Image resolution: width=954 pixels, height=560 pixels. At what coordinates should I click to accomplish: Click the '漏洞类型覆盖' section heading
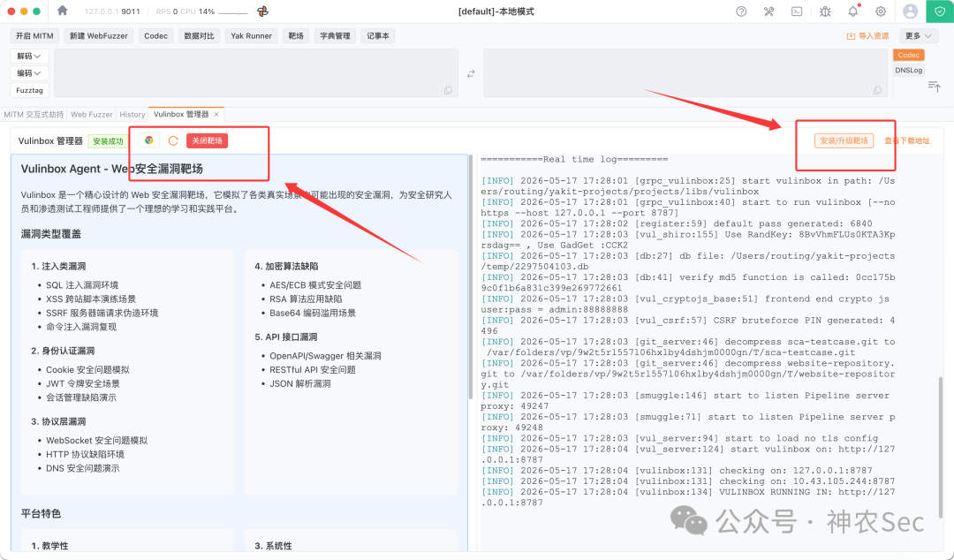click(51, 234)
